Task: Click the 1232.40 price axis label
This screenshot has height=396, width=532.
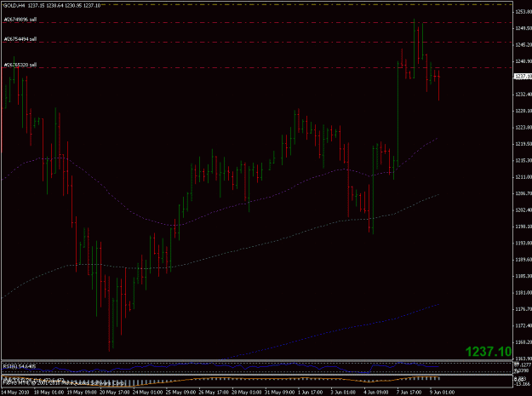Action: 523,95
